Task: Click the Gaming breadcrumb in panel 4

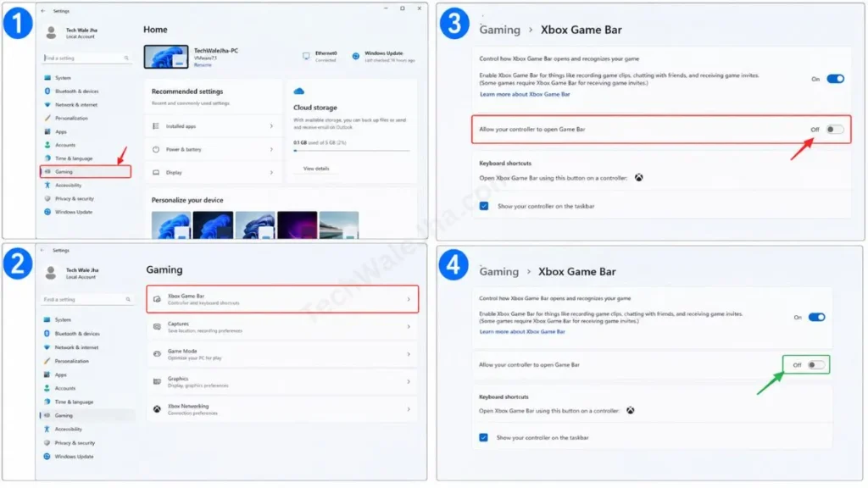Action: 498,272
